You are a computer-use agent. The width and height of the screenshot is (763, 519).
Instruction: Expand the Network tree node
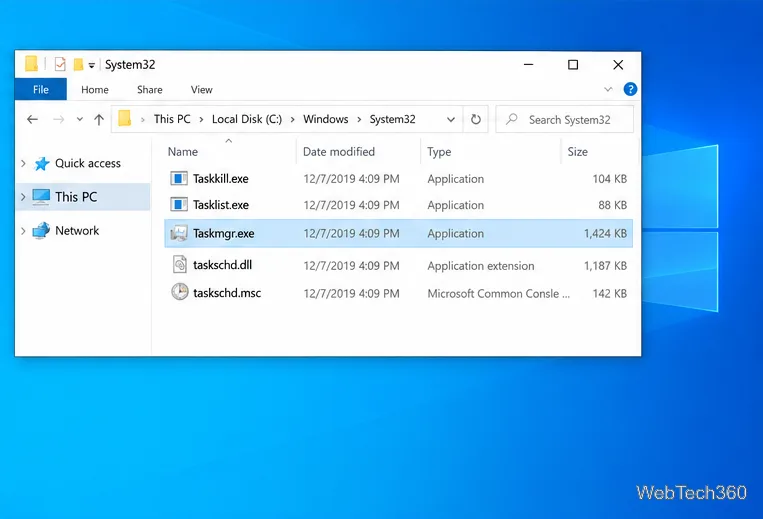click(23, 231)
